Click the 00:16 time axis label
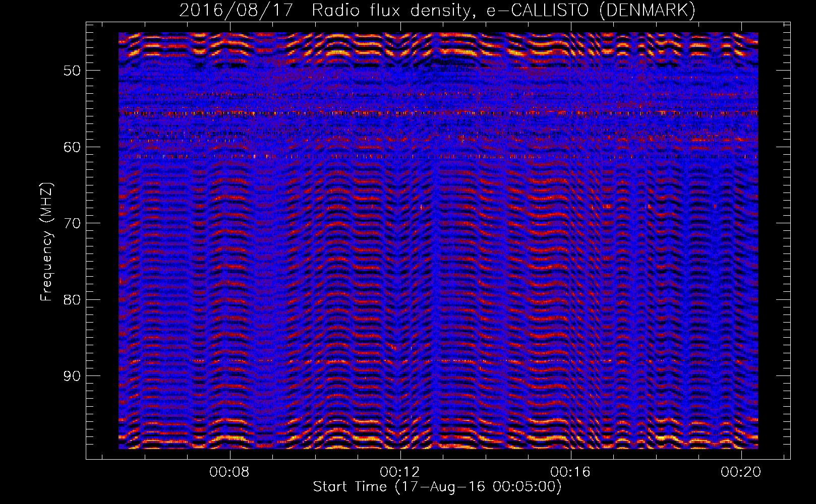This screenshot has width=816, height=504. tap(570, 472)
